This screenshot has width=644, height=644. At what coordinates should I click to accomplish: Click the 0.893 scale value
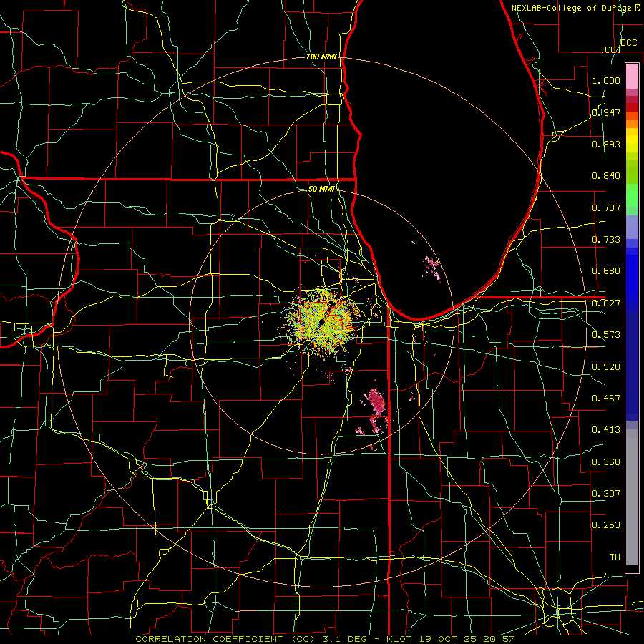606,144
